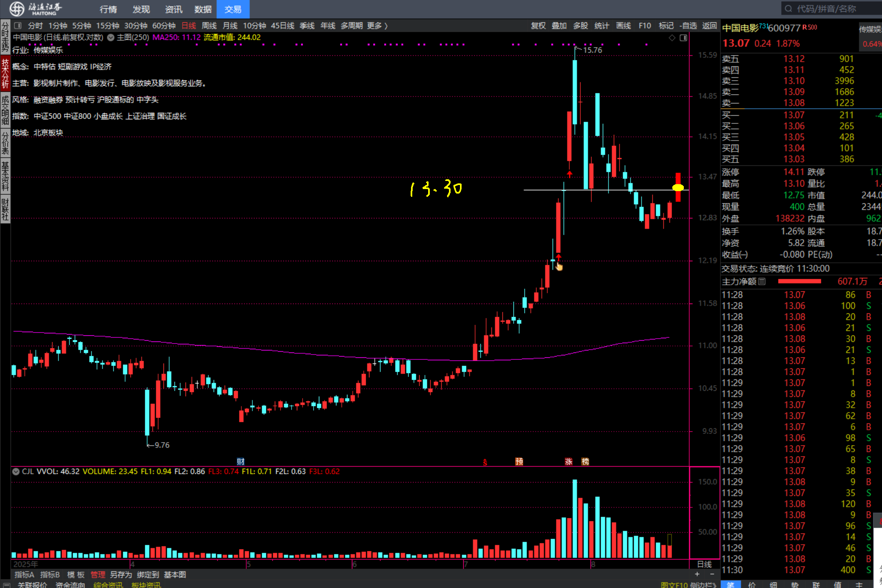Click the diamond icon at chart top-right
The height and width of the screenshot is (588, 882).
672,38
